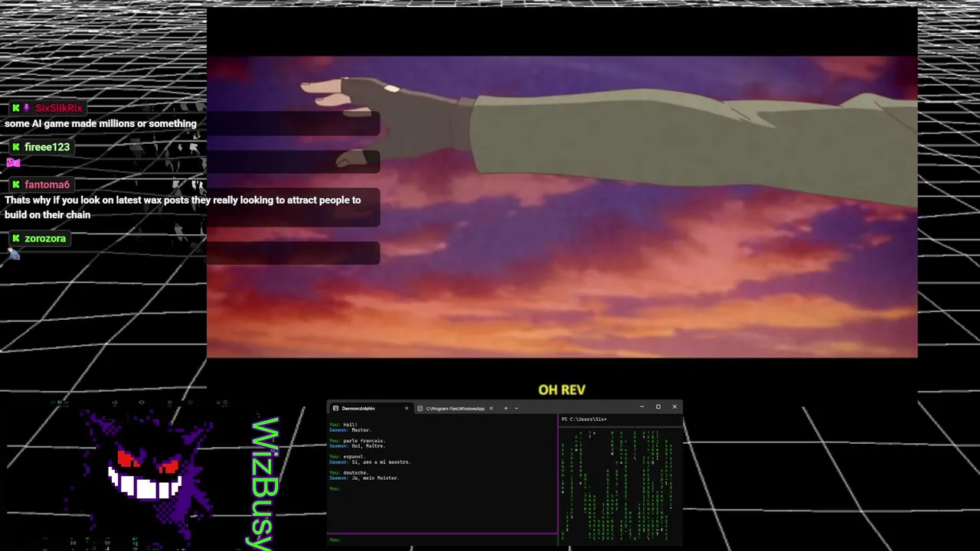This screenshot has height=551, width=980.
Task: Click the 'OH REV' caption text
Action: click(562, 390)
